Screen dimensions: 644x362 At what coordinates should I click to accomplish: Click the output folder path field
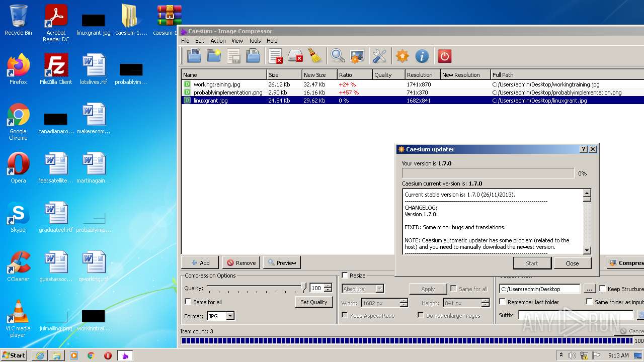click(539, 289)
